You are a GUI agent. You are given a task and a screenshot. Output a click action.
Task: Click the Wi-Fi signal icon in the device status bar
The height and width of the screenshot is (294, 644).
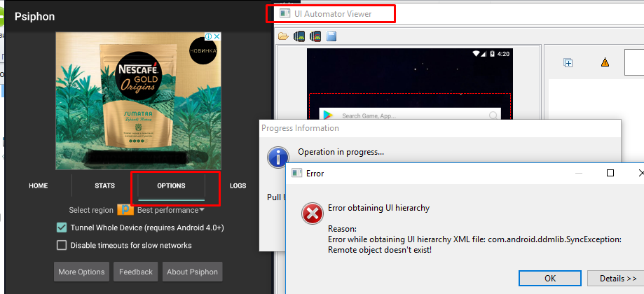(476, 54)
